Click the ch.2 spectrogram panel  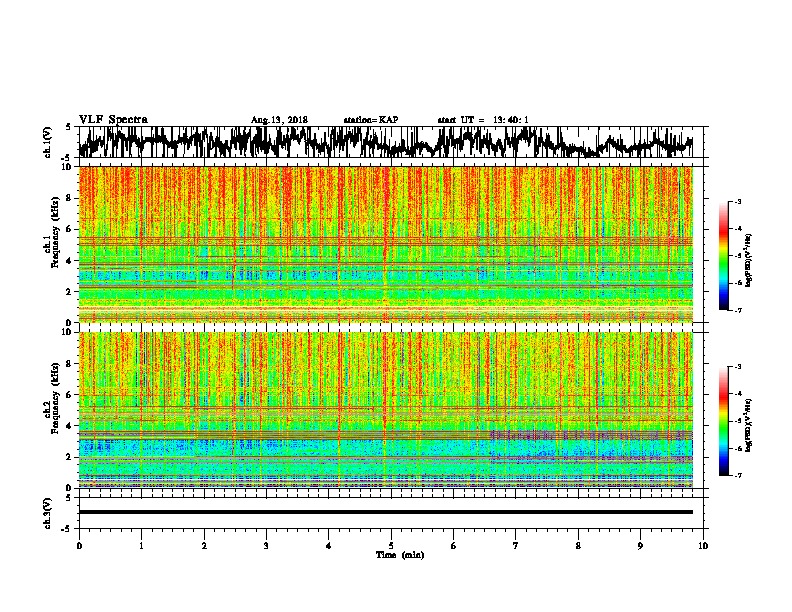(x=386, y=410)
